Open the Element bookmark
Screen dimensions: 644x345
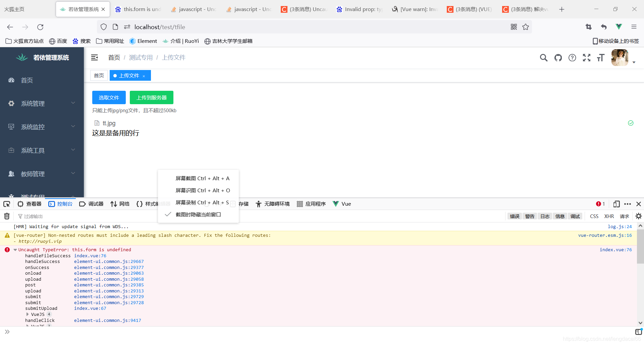point(143,41)
